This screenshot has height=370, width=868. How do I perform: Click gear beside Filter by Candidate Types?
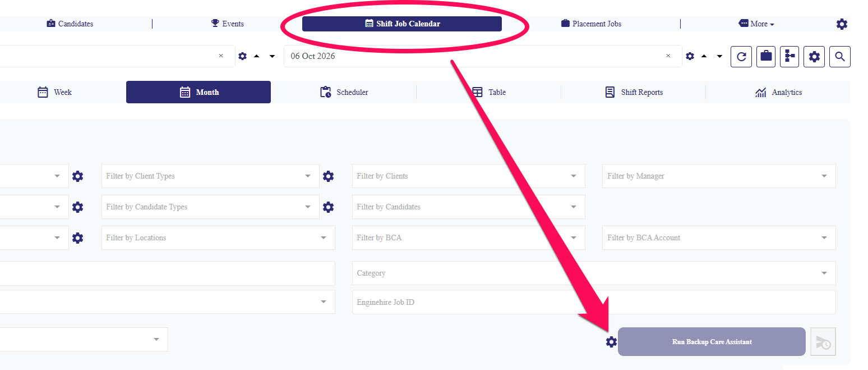coord(329,207)
